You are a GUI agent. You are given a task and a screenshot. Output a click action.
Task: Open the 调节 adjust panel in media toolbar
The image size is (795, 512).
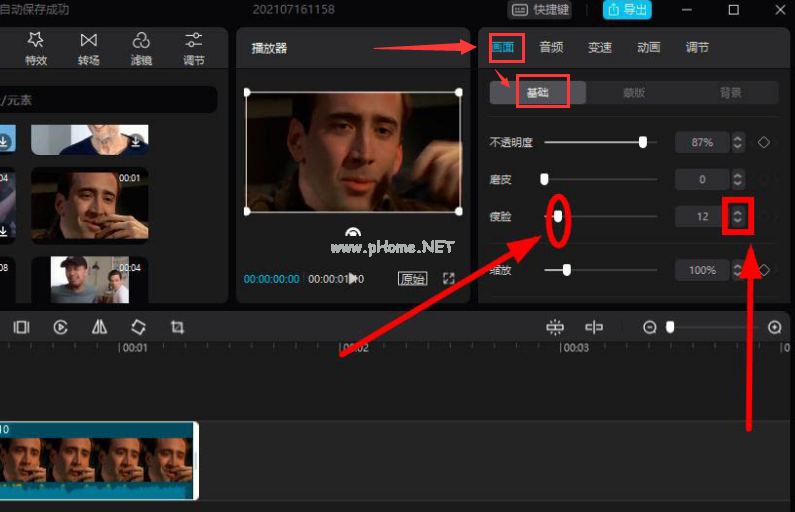(x=194, y=49)
